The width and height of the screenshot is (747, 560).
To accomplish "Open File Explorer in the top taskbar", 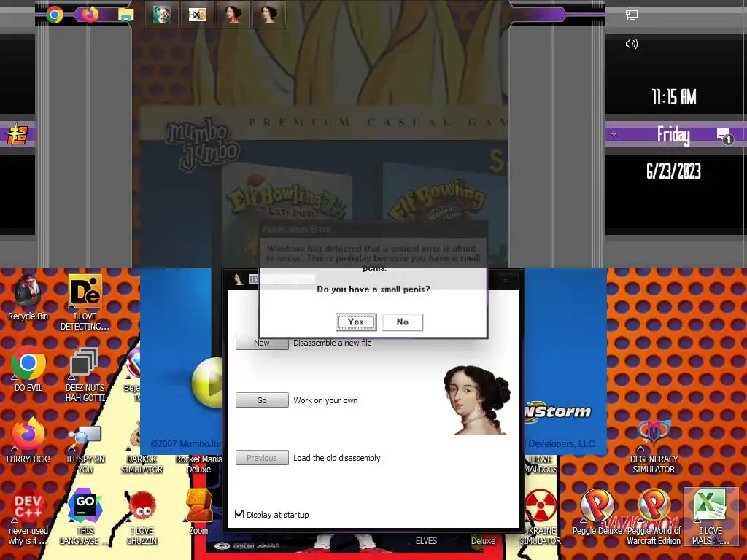I will (x=125, y=15).
